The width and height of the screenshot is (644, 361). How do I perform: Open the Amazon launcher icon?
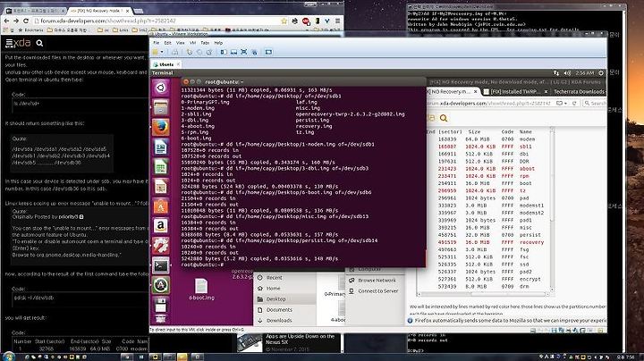(161, 226)
